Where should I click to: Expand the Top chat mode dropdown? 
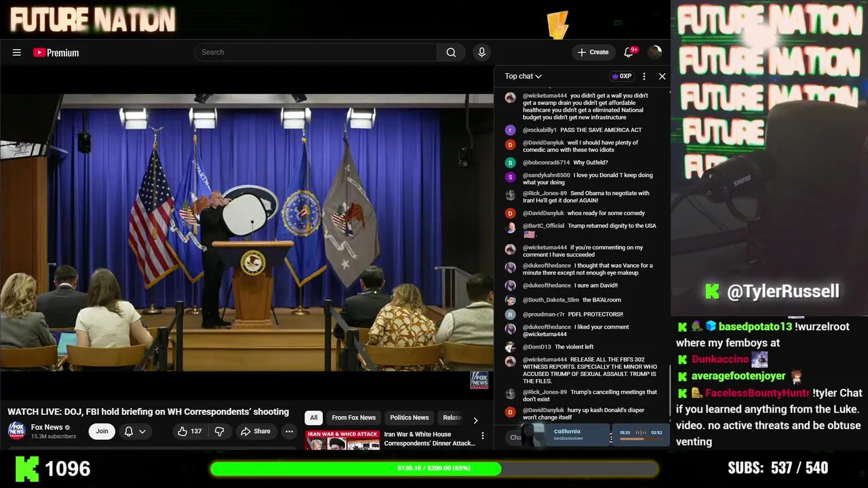click(523, 77)
